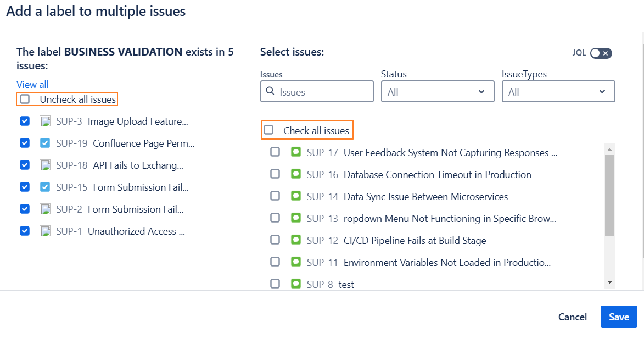Click the green issue icon beside SUP-17
This screenshot has width=644, height=338.
click(296, 152)
